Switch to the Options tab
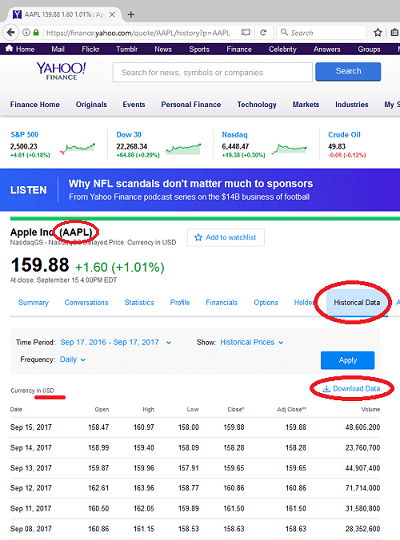 click(x=266, y=302)
